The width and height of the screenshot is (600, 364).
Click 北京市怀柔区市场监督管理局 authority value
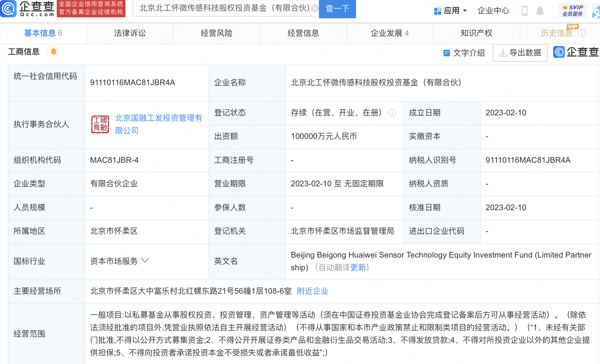(x=342, y=231)
